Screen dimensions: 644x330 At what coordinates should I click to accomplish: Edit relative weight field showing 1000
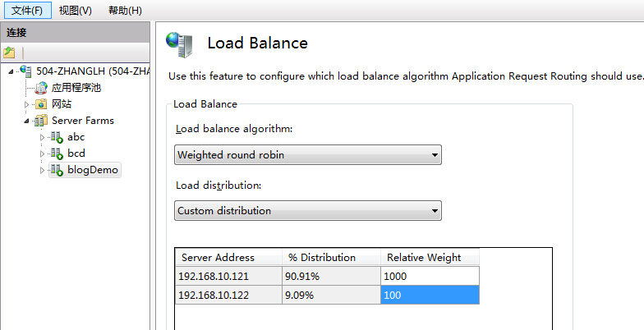[430, 276]
